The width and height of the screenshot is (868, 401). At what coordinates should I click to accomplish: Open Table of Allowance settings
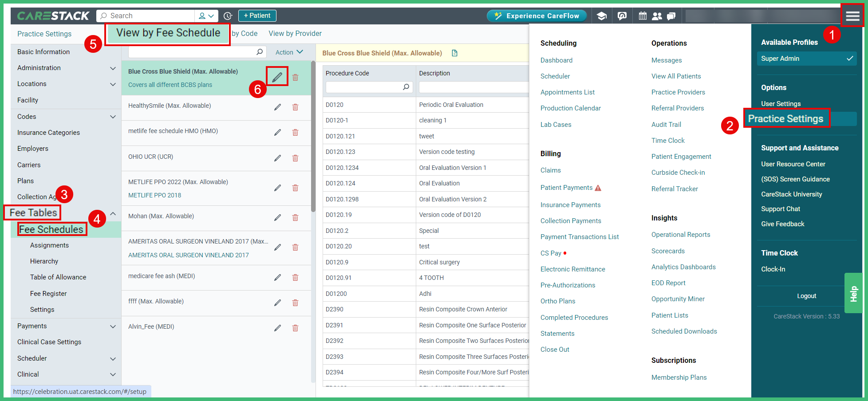click(x=58, y=277)
